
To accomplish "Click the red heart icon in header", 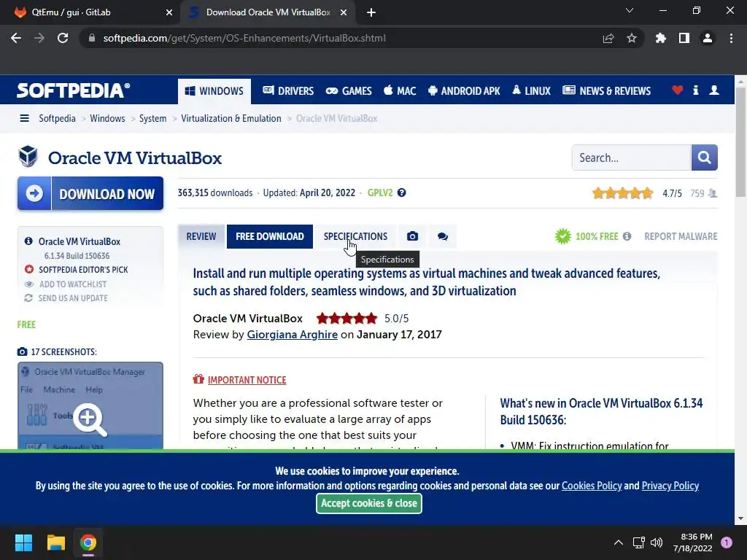I will [x=677, y=90].
